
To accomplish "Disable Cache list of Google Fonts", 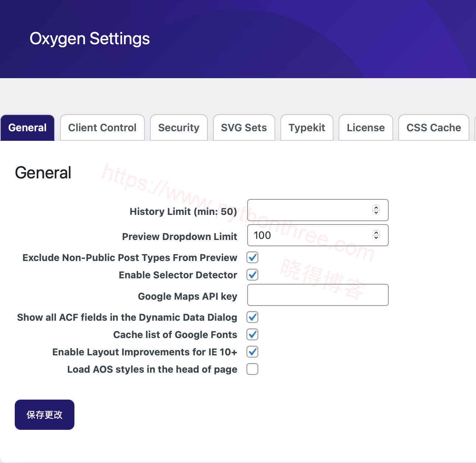I will (252, 334).
